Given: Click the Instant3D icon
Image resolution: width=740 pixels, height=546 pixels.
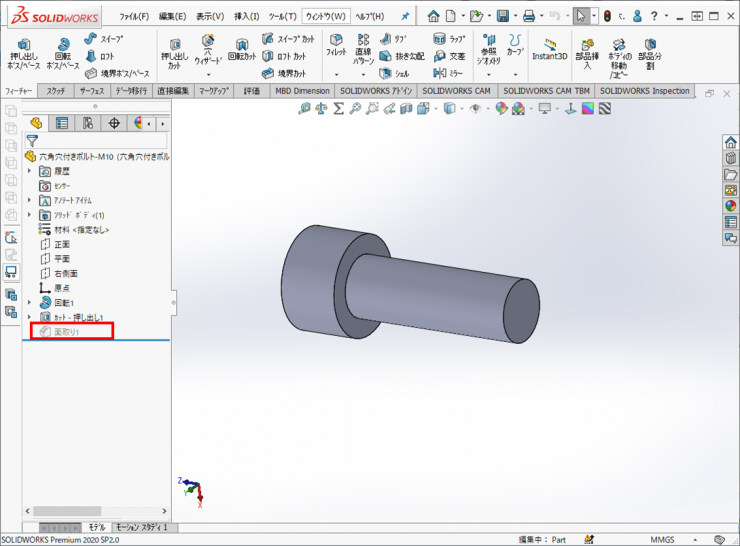Looking at the screenshot, I should pos(549,50).
